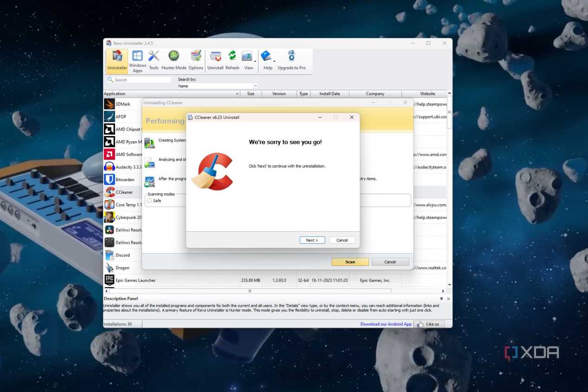The width and height of the screenshot is (588, 392).
Task: Cancel the CCleaner uninstall dialog
Action: click(x=342, y=240)
